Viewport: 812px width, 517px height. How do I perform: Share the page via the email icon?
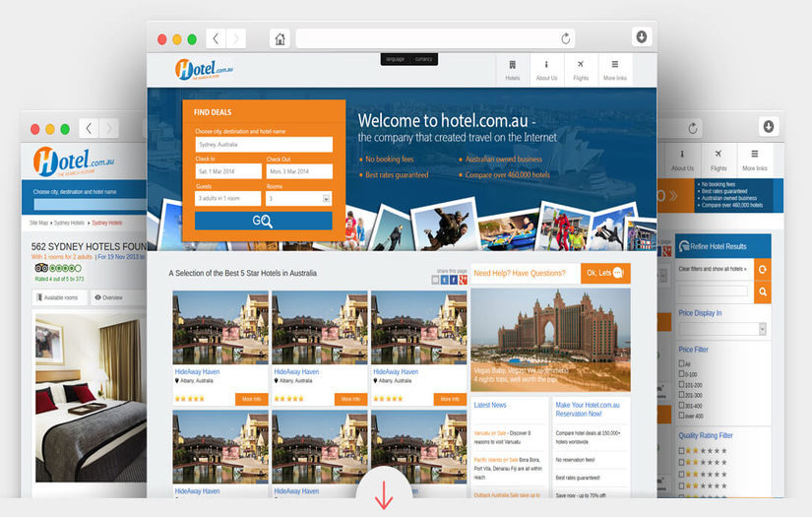[435, 281]
